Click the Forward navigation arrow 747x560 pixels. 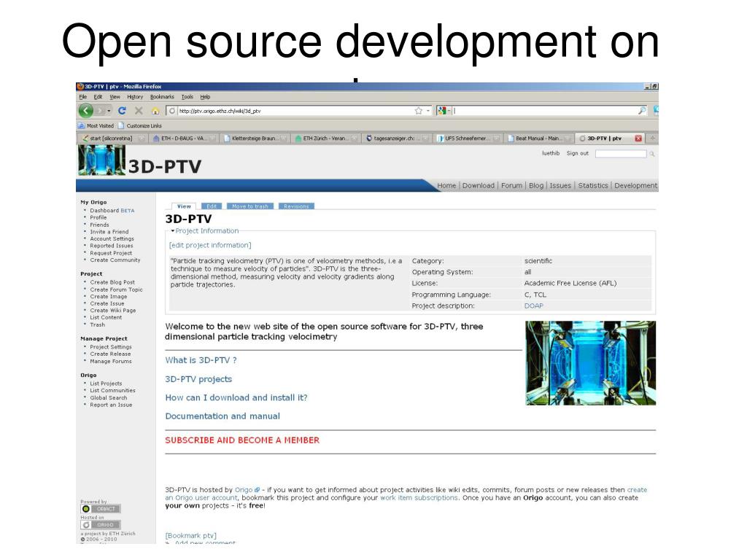coord(99,111)
